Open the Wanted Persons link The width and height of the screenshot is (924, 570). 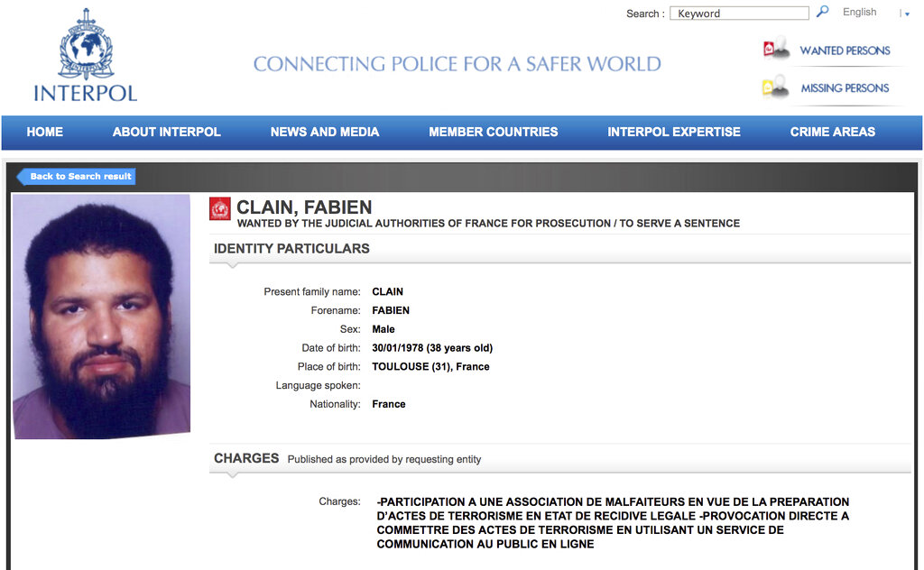point(845,51)
